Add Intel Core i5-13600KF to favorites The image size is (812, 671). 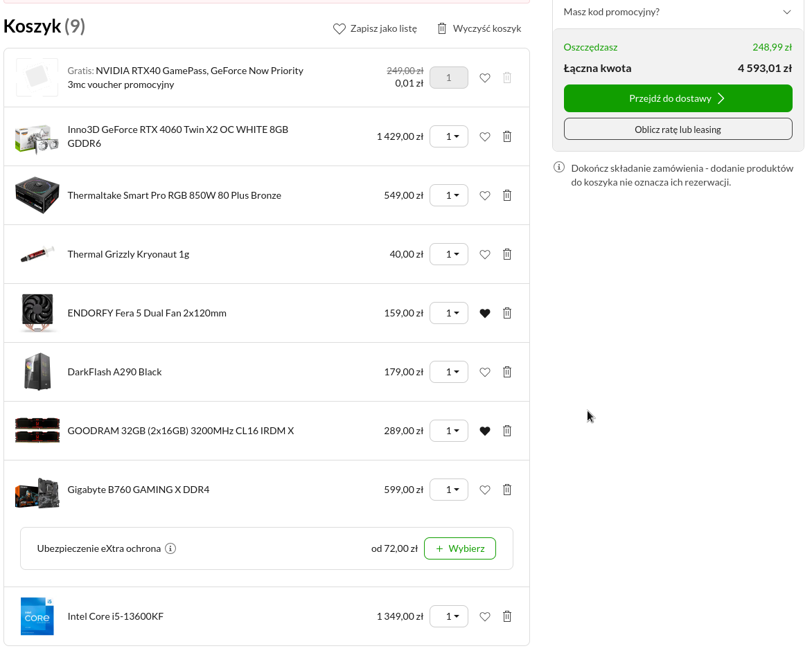[485, 616]
